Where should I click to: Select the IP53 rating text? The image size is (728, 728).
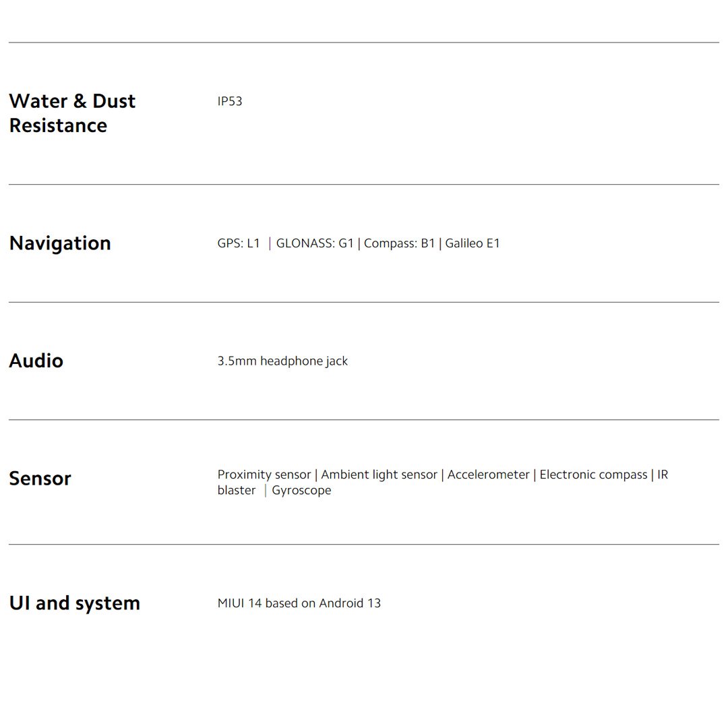tap(230, 102)
